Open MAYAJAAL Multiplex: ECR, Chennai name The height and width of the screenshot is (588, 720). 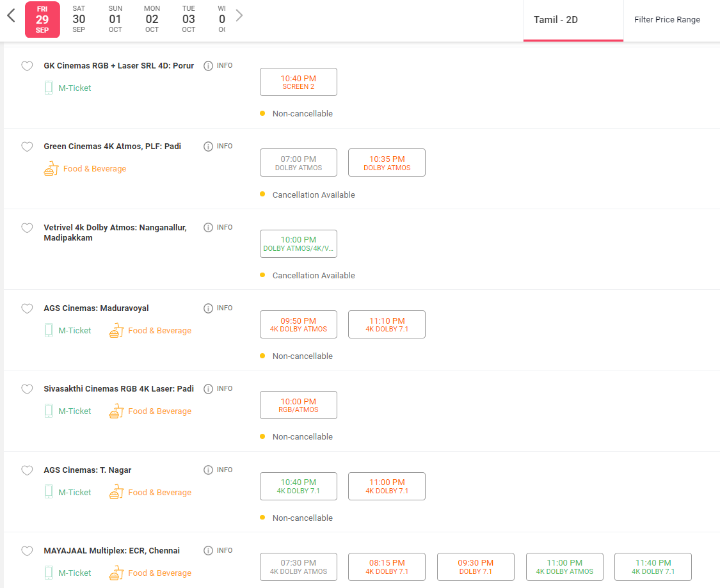112,550
